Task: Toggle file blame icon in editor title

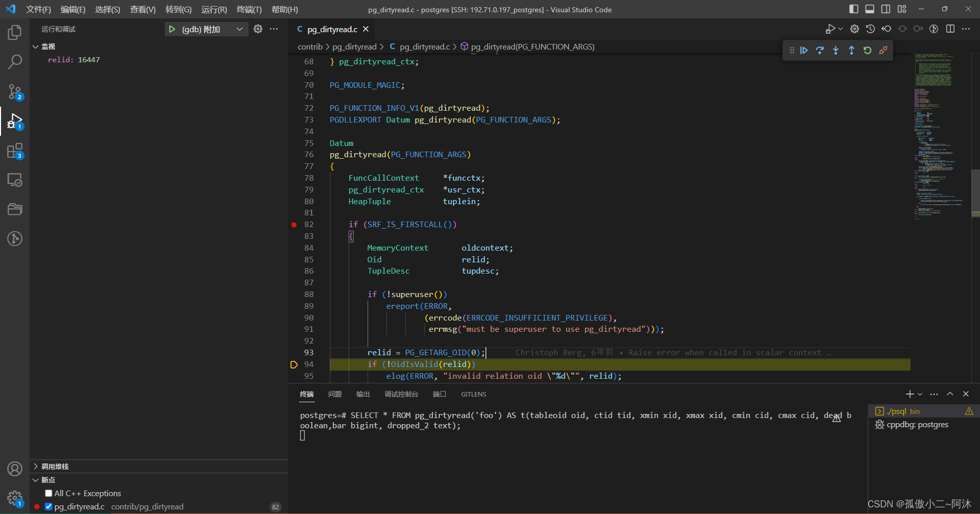Action: [934, 29]
